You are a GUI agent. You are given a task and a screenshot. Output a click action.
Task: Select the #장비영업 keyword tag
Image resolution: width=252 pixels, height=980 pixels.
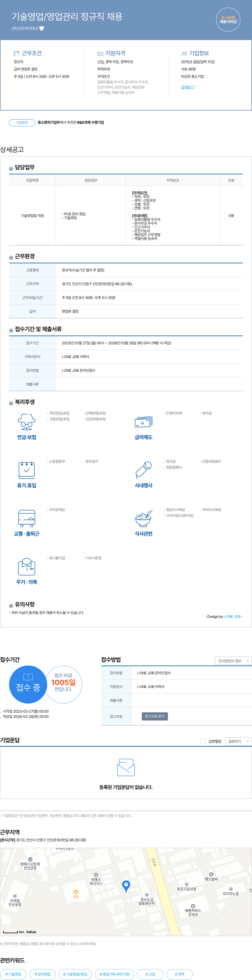pyautogui.click(x=42, y=974)
